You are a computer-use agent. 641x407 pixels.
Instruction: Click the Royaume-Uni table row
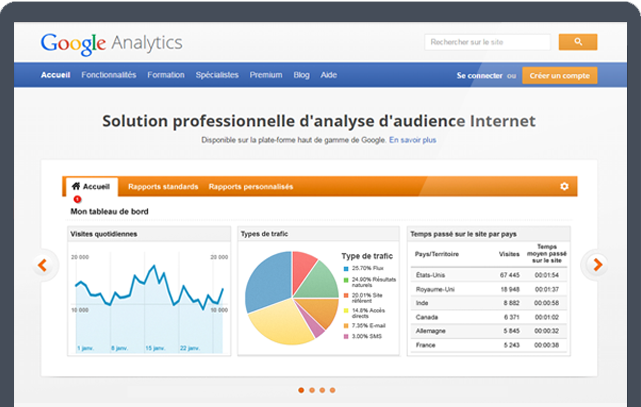pos(489,289)
